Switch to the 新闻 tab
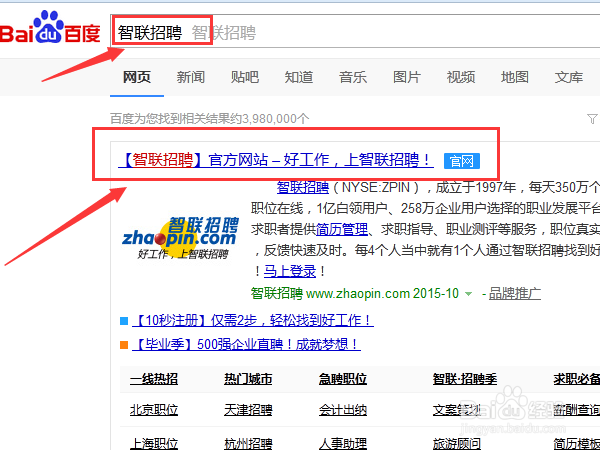The image size is (600, 450). (x=191, y=77)
